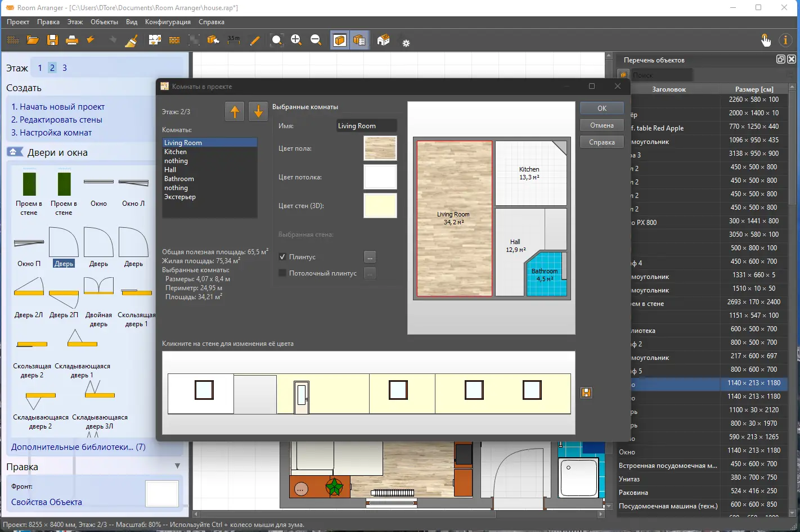Select Bathroom in the rooms list
The height and width of the screenshot is (532, 800).
[179, 179]
